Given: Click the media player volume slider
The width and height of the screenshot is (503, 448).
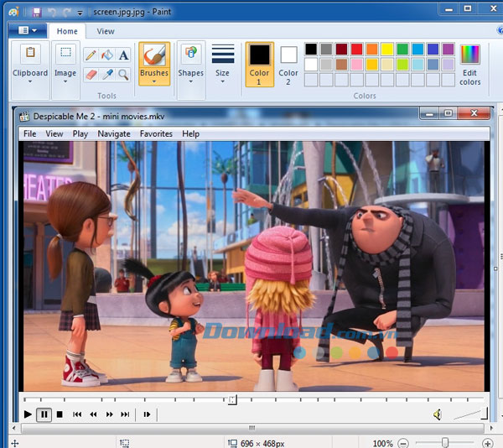Looking at the screenshot, I should [x=471, y=414].
